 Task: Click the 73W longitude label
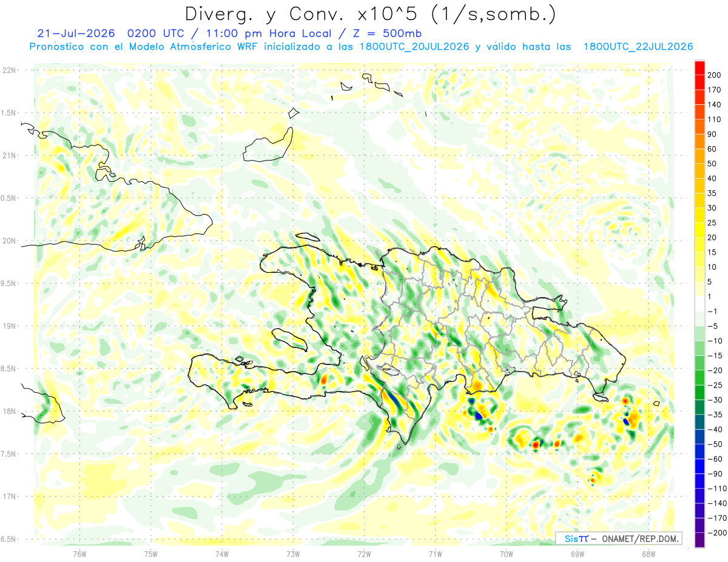292,554
